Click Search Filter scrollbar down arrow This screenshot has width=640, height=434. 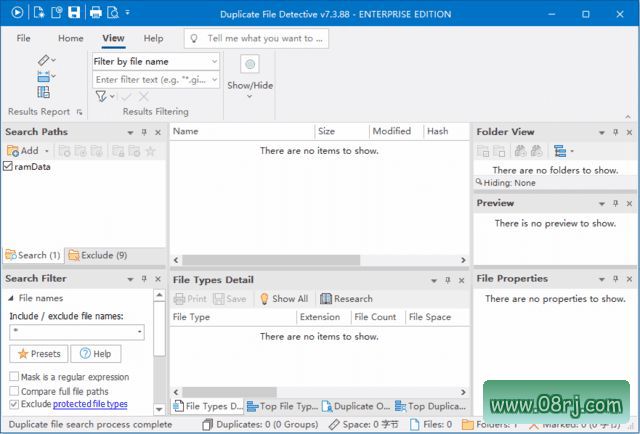159,408
